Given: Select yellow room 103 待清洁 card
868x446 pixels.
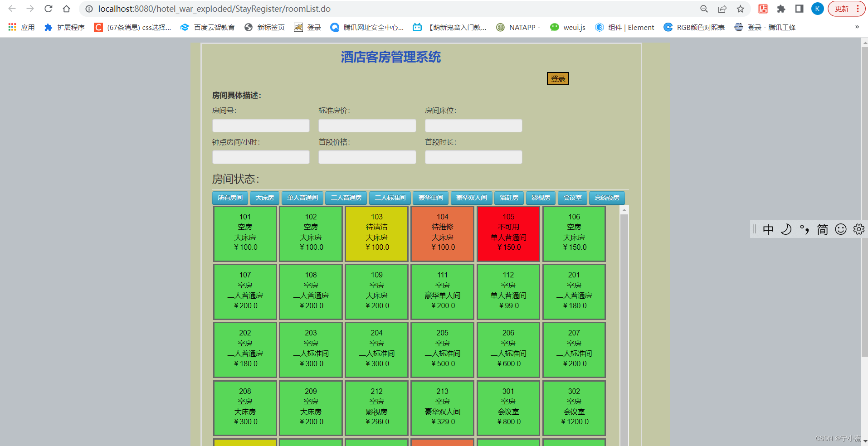Looking at the screenshot, I should point(376,234).
